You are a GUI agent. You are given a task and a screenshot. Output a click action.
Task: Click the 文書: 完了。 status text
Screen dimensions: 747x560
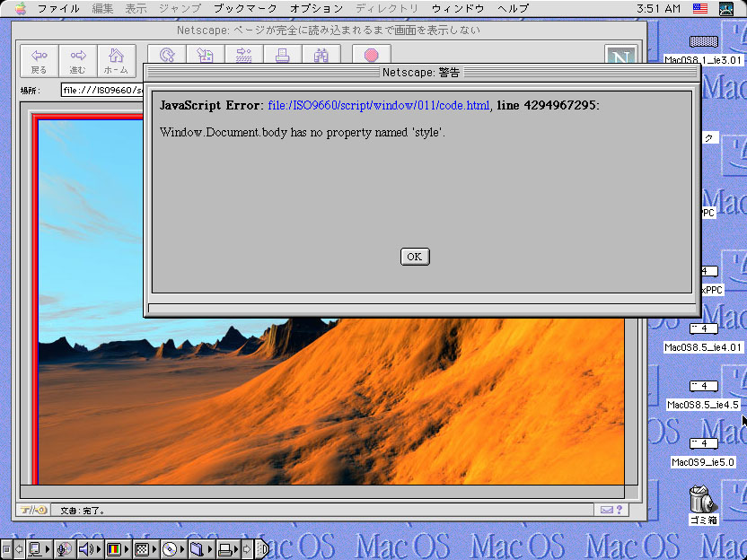[83, 511]
